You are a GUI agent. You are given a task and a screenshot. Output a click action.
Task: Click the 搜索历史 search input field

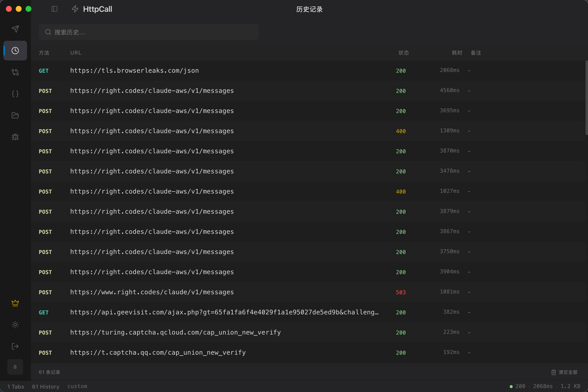(x=149, y=32)
